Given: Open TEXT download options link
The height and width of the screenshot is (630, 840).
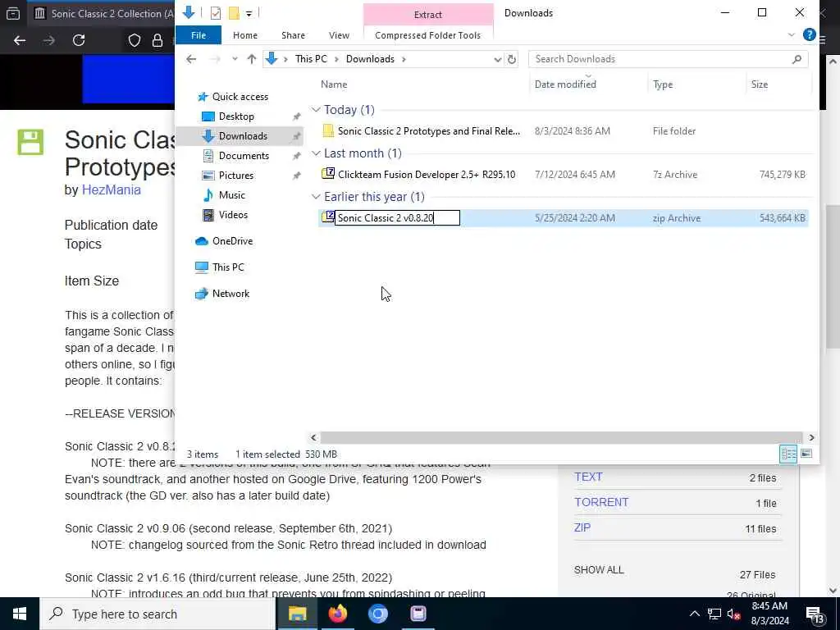Looking at the screenshot, I should (588, 477).
